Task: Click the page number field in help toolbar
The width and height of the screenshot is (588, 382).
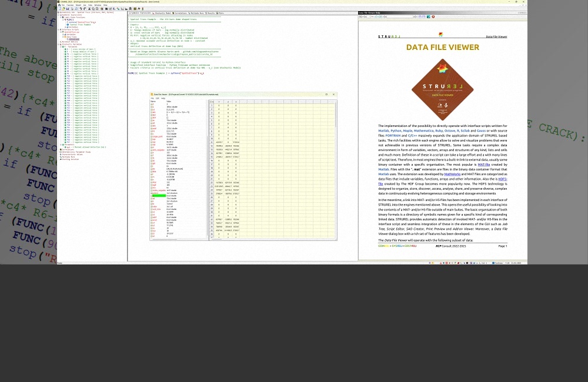Action: (x=369, y=16)
